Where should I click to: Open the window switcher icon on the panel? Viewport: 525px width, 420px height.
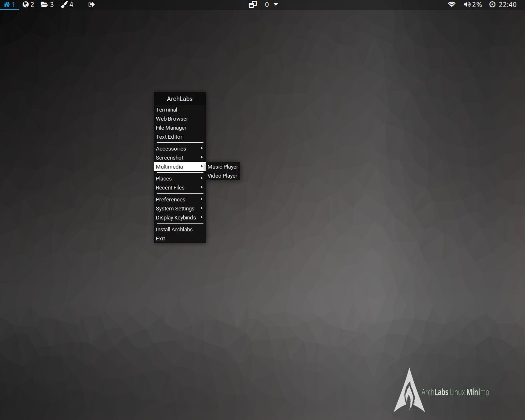[x=253, y=5]
